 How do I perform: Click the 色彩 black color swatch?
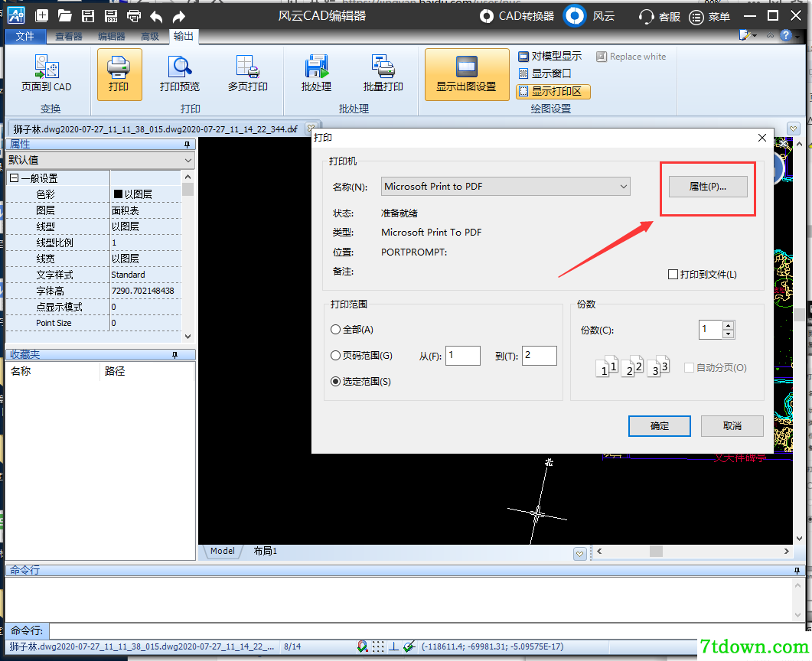(118, 194)
